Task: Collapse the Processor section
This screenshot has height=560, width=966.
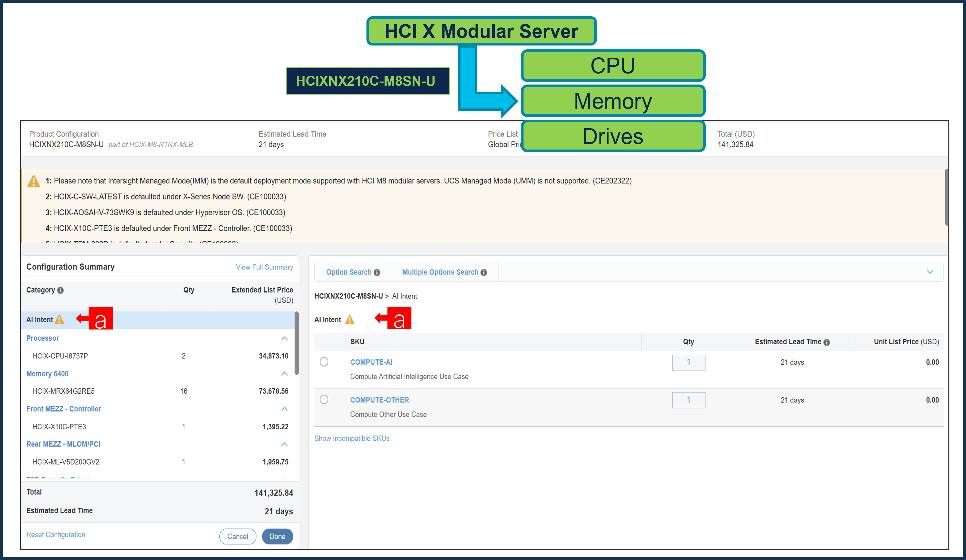Action: click(285, 338)
